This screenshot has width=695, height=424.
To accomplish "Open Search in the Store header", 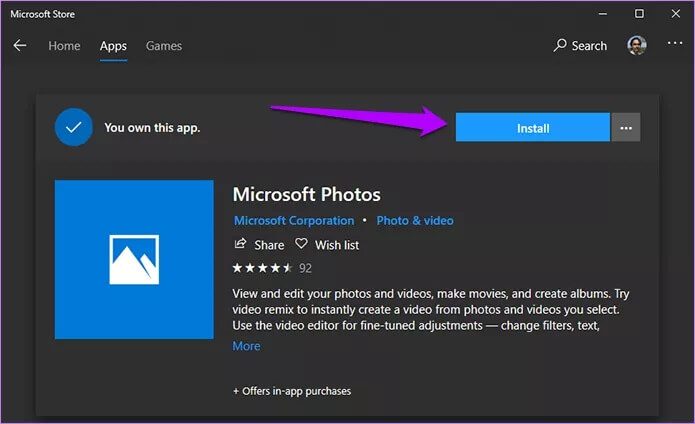I will pyautogui.click(x=580, y=46).
